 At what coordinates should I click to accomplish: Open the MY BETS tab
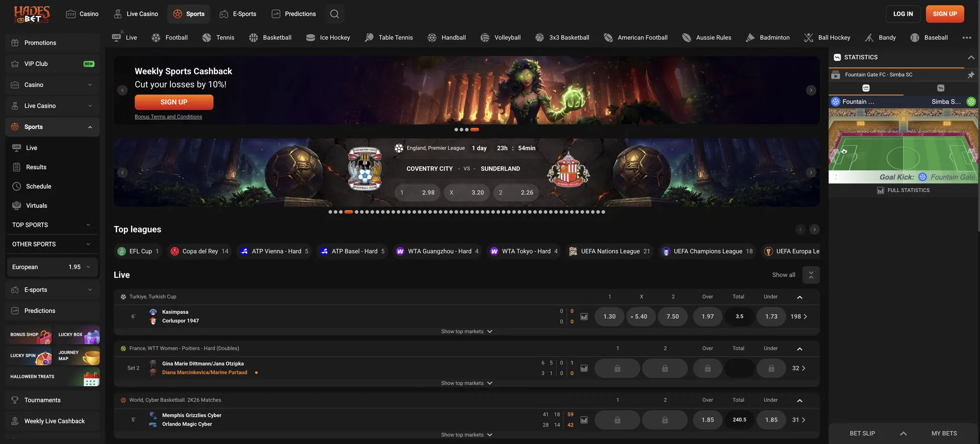[944, 433]
